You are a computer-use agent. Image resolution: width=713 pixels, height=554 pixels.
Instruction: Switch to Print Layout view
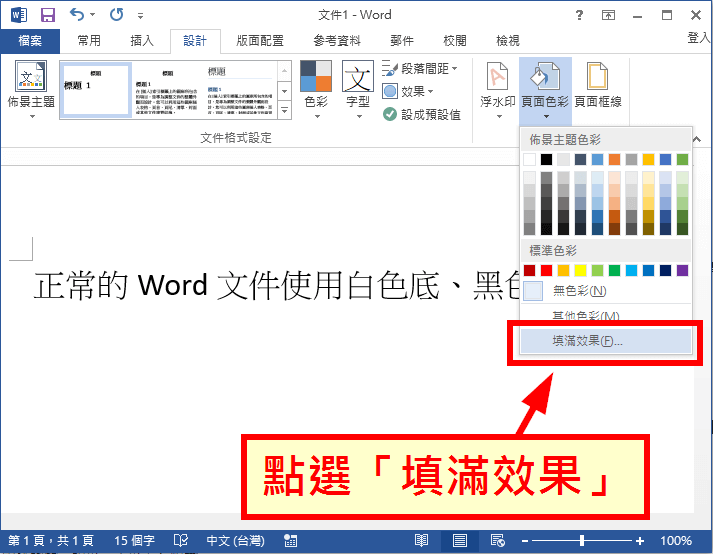click(x=459, y=540)
